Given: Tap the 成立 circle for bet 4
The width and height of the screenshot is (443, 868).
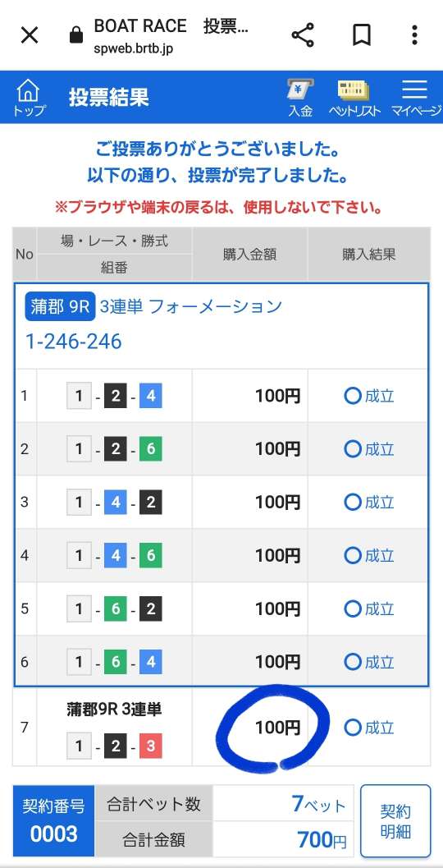Looking at the screenshot, I should click(352, 555).
